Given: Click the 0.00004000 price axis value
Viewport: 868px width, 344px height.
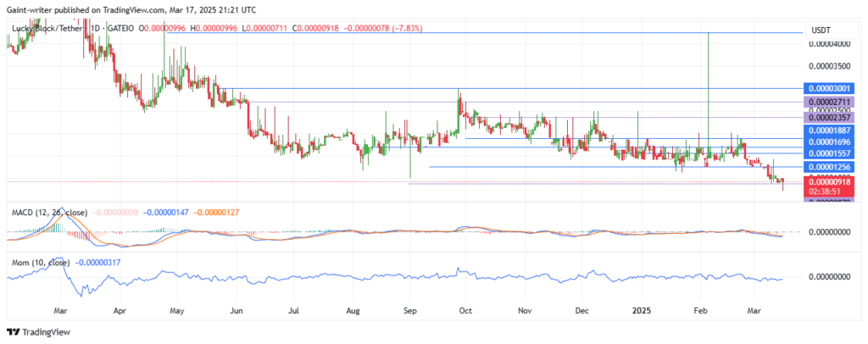Looking at the screenshot, I should click(x=830, y=43).
